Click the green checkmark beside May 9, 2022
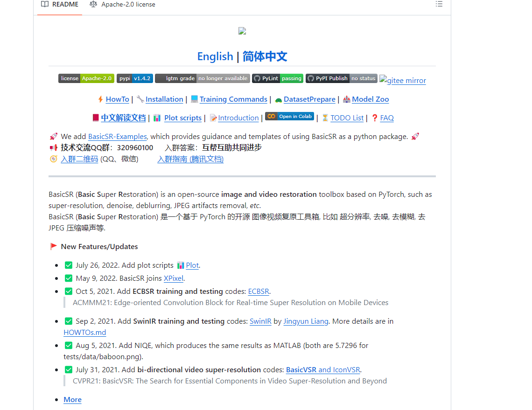This screenshot has width=532, height=410. click(x=69, y=278)
